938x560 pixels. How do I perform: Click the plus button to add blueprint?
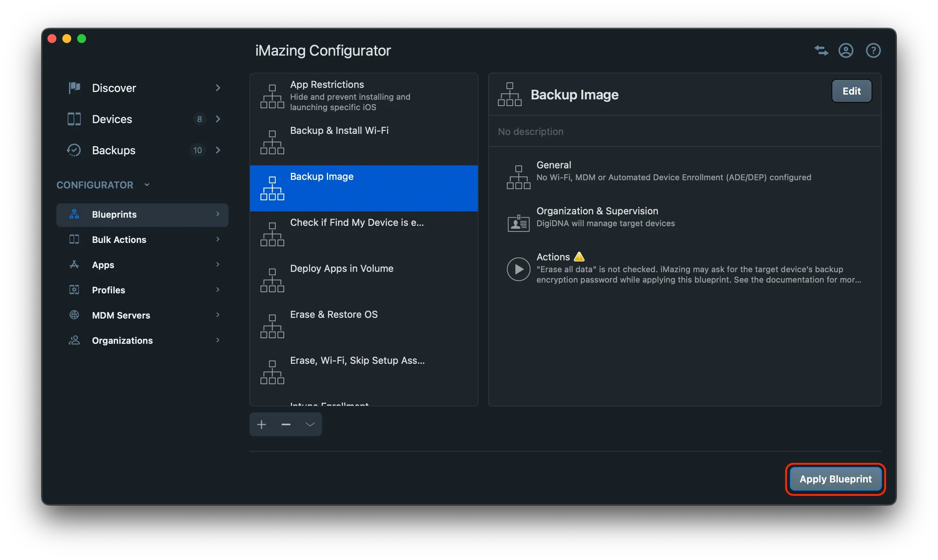point(262,425)
